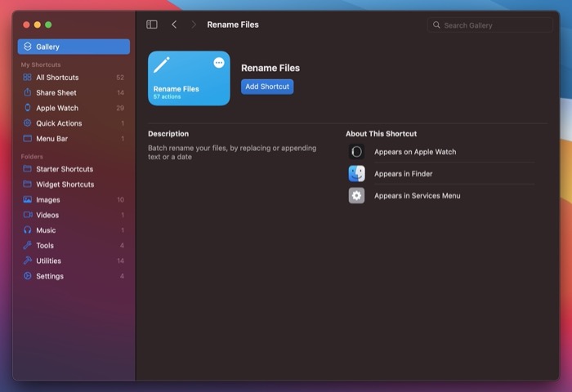
Task: Click the Gallery stack icon in sidebar
Action: tap(27, 47)
